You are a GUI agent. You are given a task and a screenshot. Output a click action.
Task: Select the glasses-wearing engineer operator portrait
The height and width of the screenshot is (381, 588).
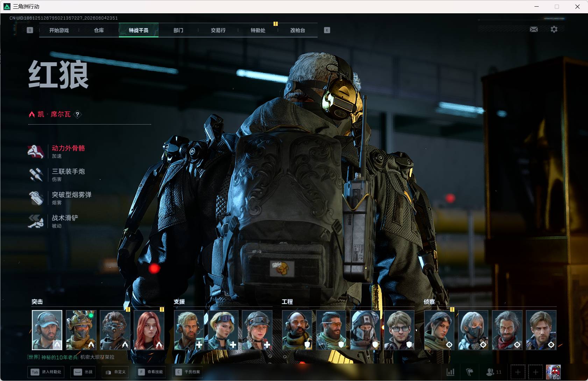tap(399, 330)
